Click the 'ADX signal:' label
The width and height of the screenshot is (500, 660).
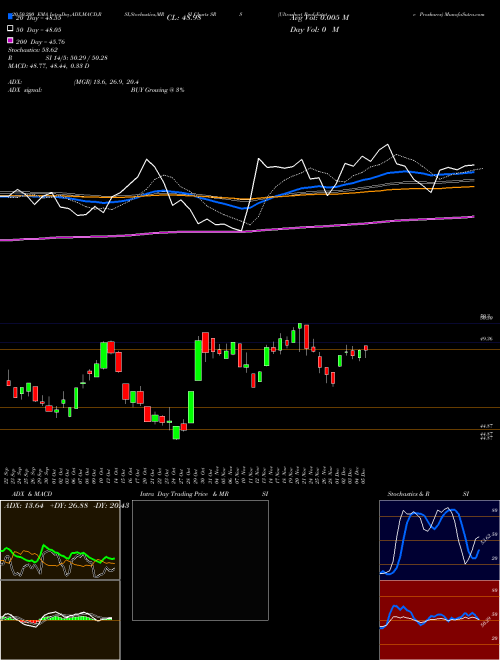[x=25, y=90]
